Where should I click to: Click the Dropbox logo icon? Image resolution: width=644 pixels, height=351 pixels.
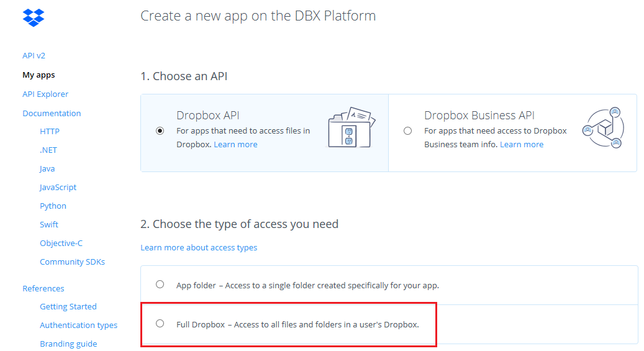[x=34, y=17]
